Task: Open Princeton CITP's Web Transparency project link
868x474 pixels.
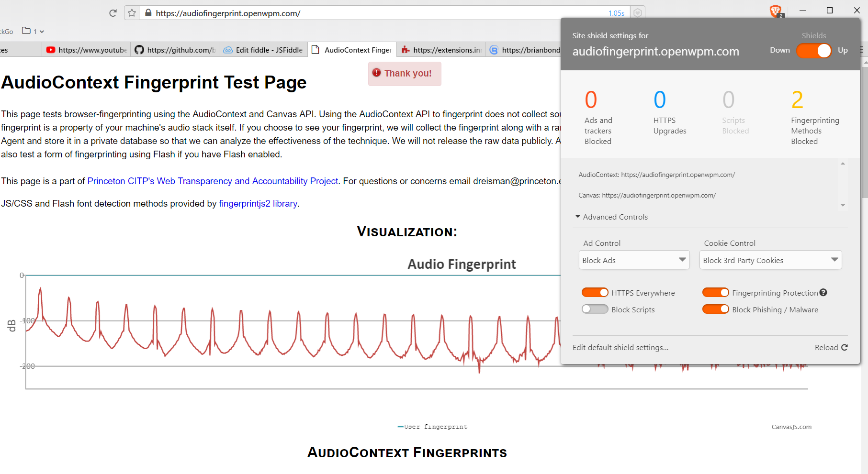Action: point(213,181)
